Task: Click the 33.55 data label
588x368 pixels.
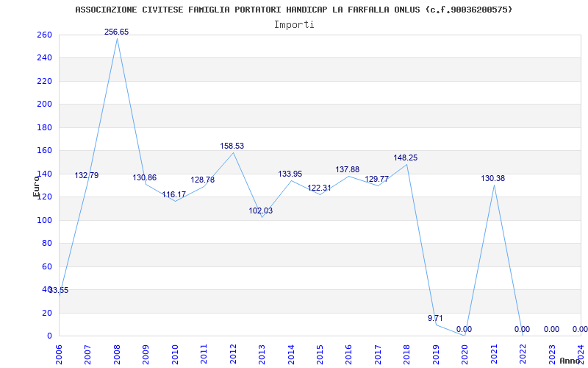Action: tap(59, 290)
